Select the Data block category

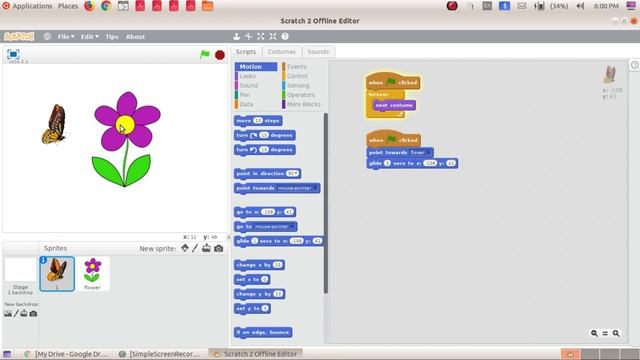point(246,104)
